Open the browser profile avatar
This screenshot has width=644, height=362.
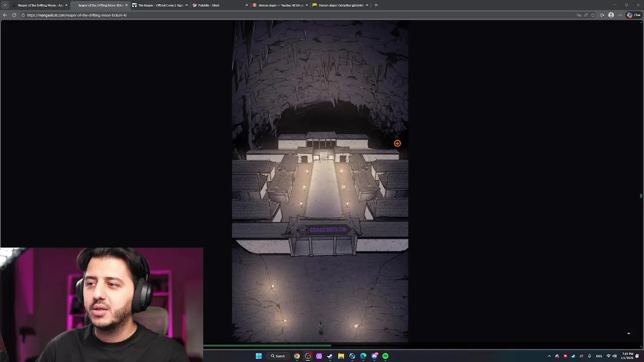(611, 15)
